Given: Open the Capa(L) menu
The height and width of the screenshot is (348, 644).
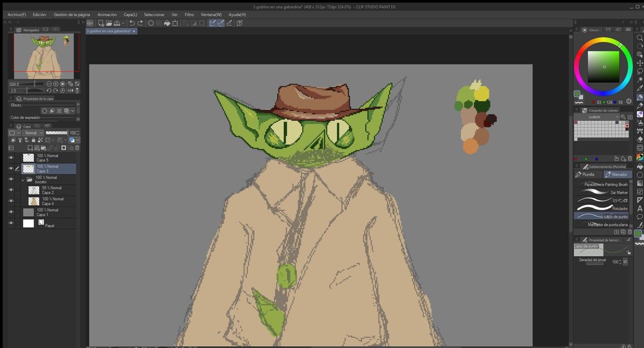Looking at the screenshot, I should tap(130, 14).
